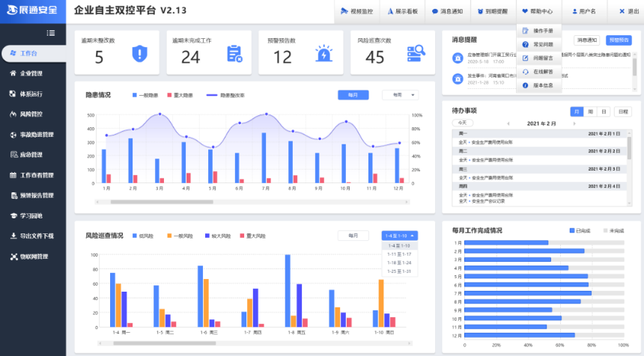Click the clipboard icon on 逾期未完成工作 card
The image size is (644, 356).
[x=234, y=54]
